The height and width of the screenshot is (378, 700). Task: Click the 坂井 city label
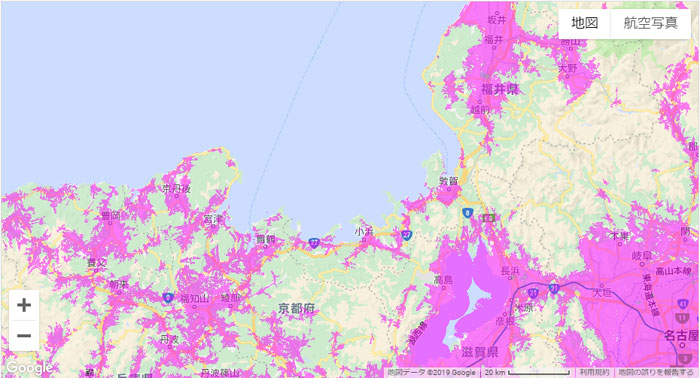[x=497, y=20]
